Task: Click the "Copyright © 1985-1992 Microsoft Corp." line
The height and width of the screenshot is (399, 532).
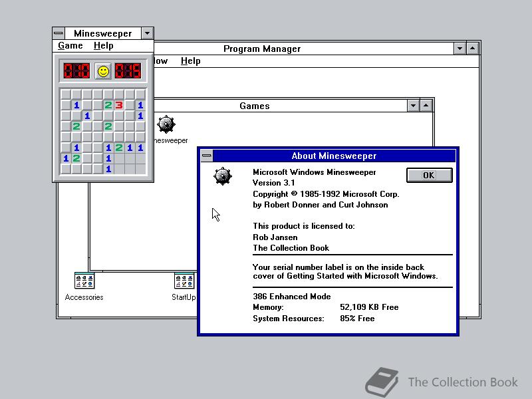Action: (326, 194)
